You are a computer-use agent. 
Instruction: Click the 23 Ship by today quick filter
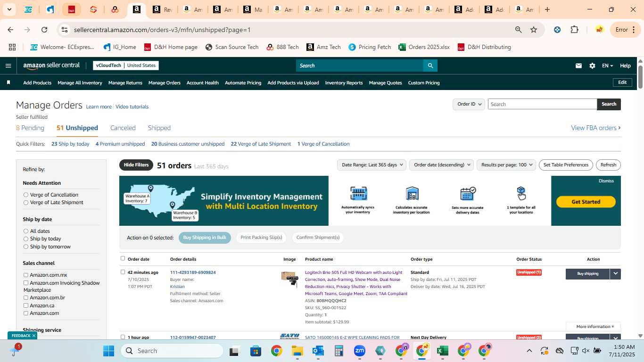(70, 144)
